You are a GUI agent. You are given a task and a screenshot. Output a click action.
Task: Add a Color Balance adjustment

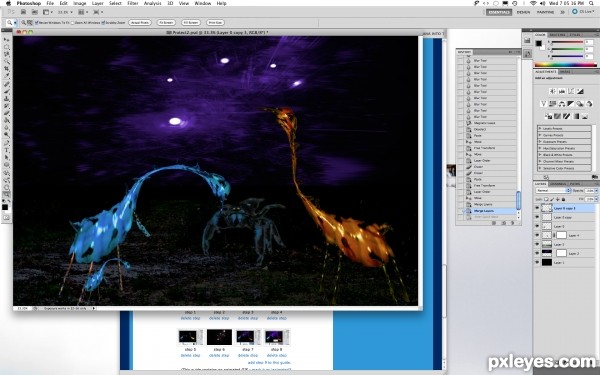click(x=562, y=104)
